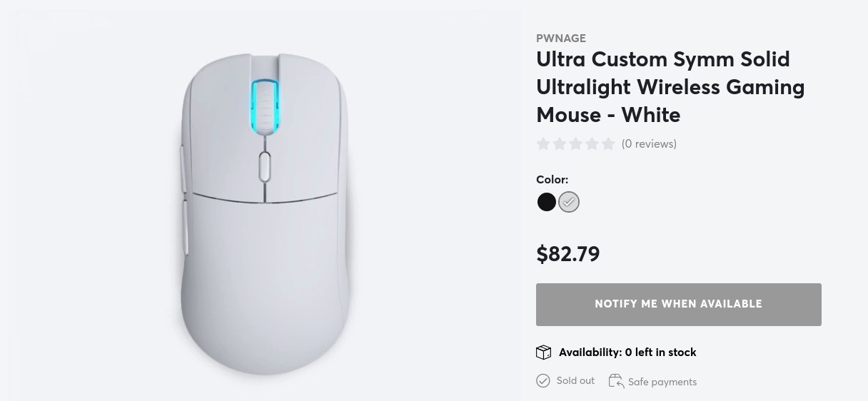868x401 pixels.
Task: Click the $82.79 price
Action: coord(567,254)
